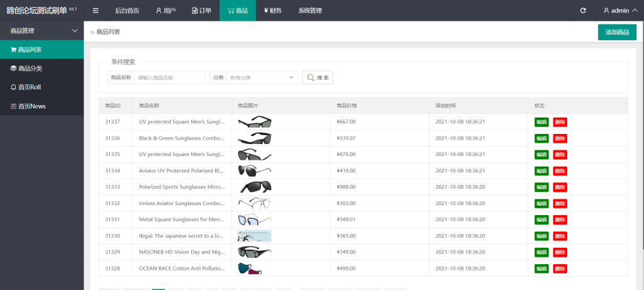Delete product 31332
This screenshot has height=290, width=644.
pyautogui.click(x=560, y=203)
